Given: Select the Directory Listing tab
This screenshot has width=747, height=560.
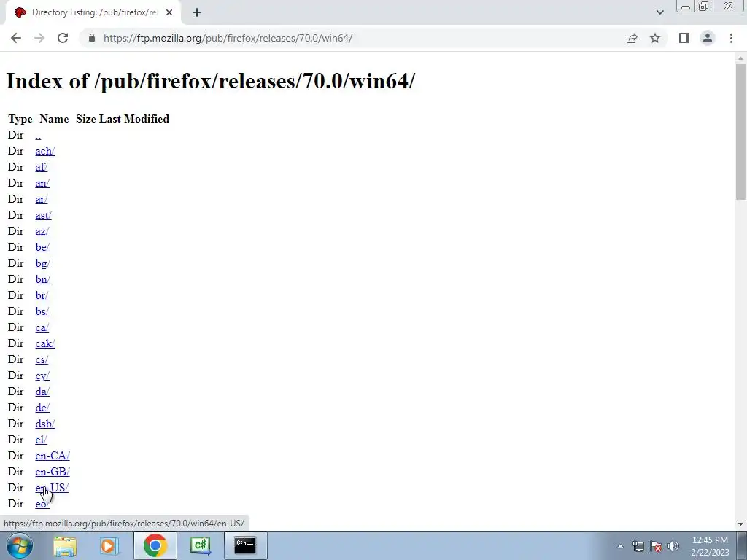Looking at the screenshot, I should click(93, 12).
